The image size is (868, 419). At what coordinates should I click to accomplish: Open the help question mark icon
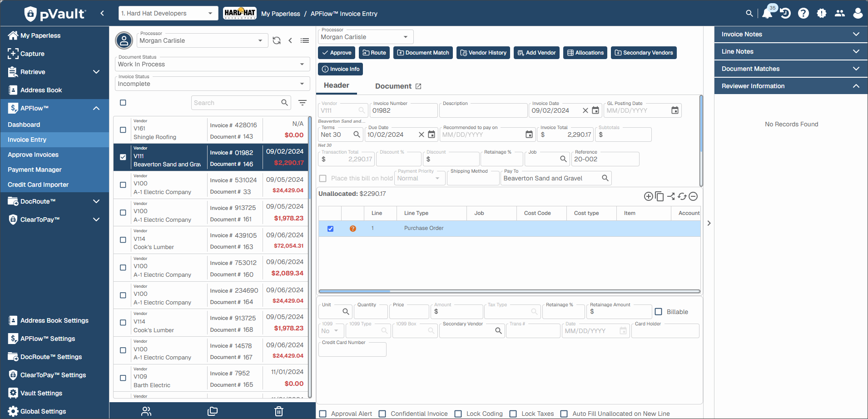[804, 14]
